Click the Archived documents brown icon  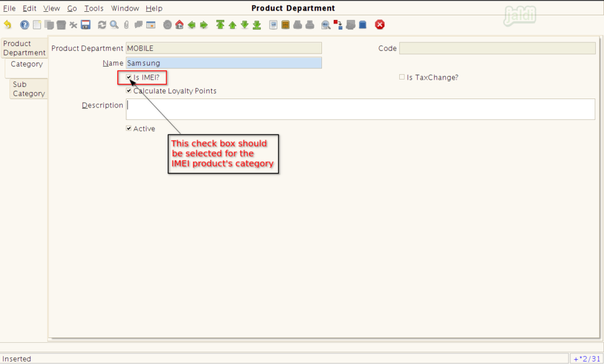pyautogui.click(x=285, y=25)
